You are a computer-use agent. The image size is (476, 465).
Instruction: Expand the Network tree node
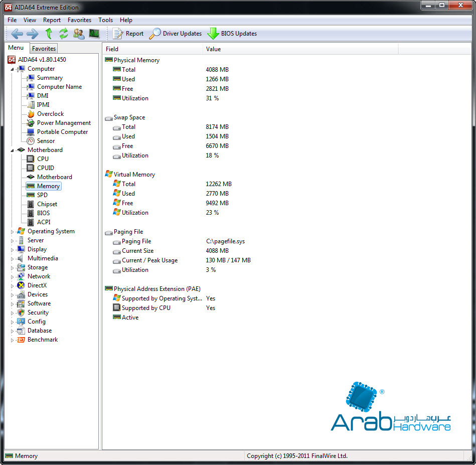pyautogui.click(x=12, y=277)
